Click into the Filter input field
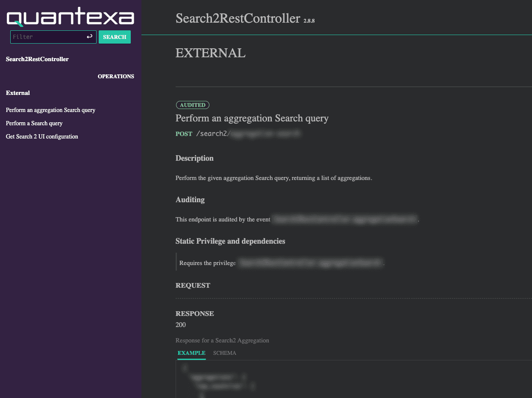The image size is (532, 398). 47,37
